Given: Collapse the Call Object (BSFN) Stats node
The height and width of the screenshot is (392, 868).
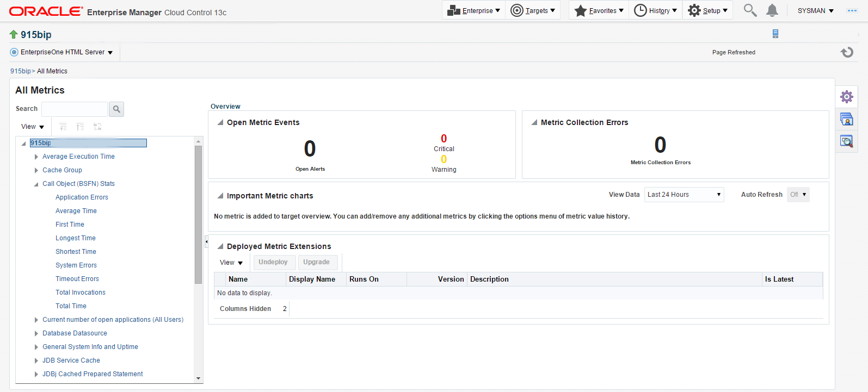Looking at the screenshot, I should tap(36, 184).
